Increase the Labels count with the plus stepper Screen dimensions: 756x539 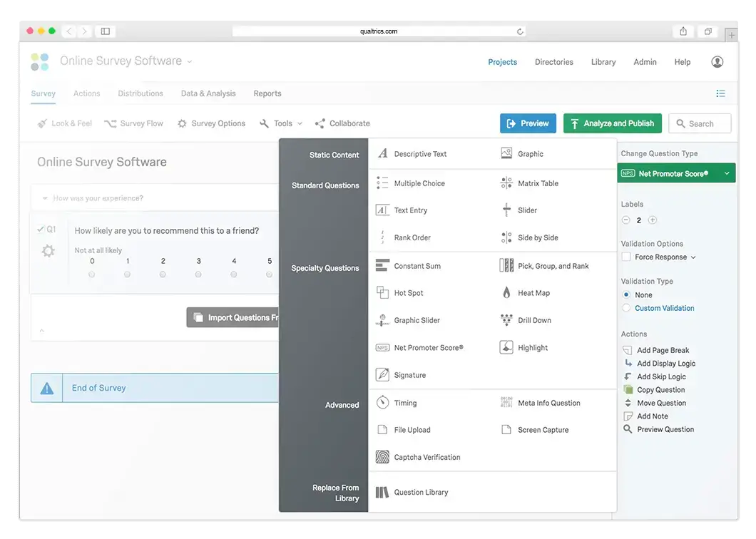point(653,220)
